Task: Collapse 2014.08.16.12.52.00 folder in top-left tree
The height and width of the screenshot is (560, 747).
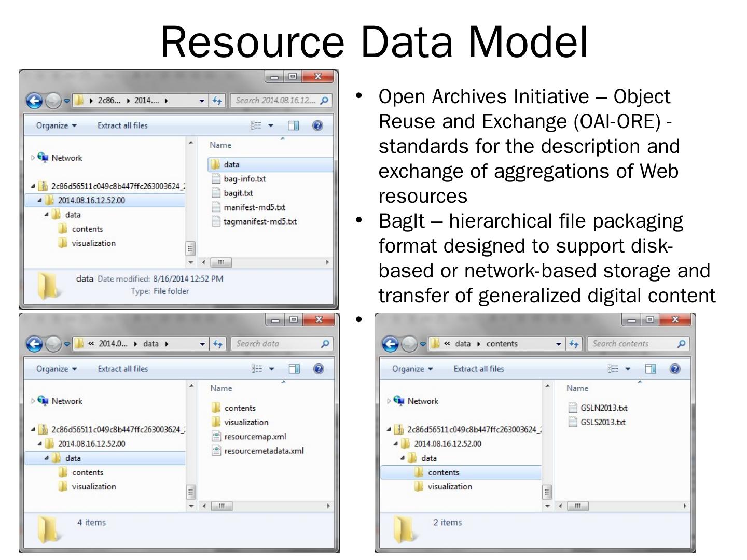Action: pyautogui.click(x=40, y=200)
